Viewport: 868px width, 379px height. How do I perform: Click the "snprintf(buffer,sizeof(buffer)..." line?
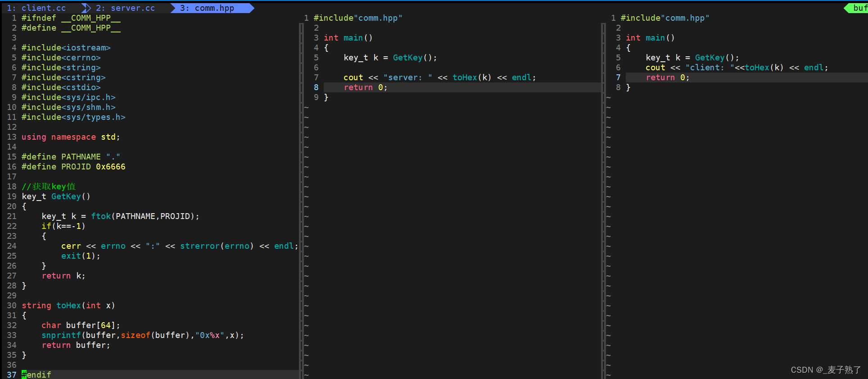[x=143, y=335]
